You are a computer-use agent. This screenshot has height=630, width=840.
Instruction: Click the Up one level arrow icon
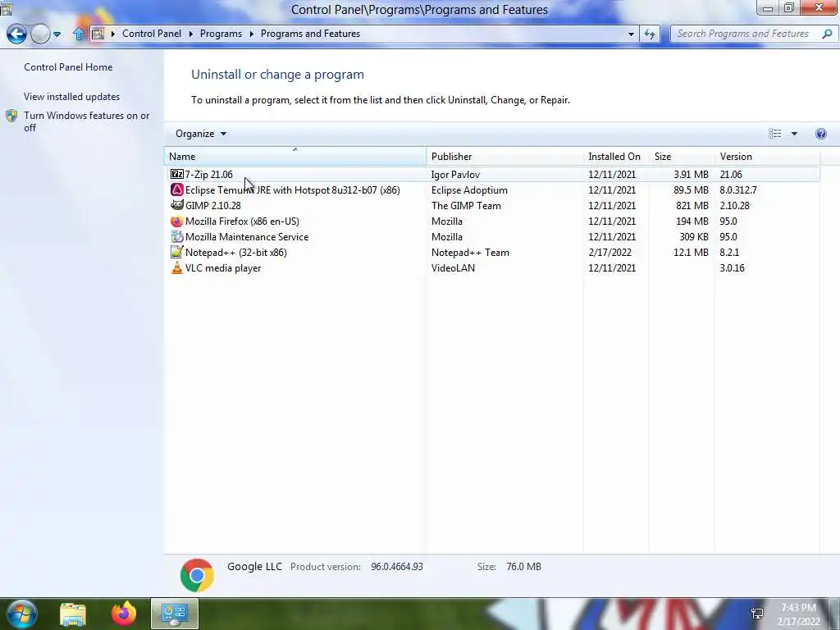pos(79,34)
